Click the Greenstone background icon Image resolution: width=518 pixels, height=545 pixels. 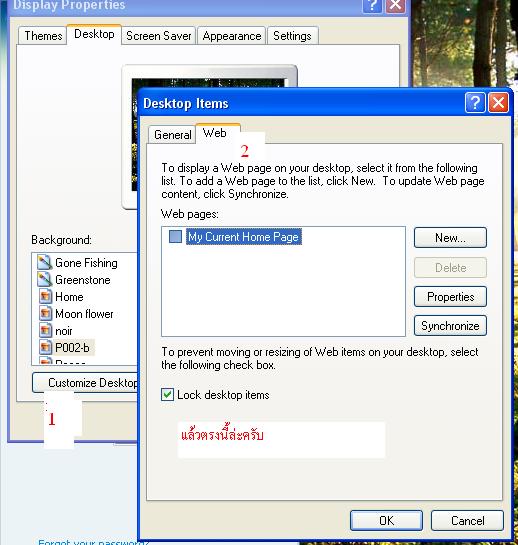[44, 279]
